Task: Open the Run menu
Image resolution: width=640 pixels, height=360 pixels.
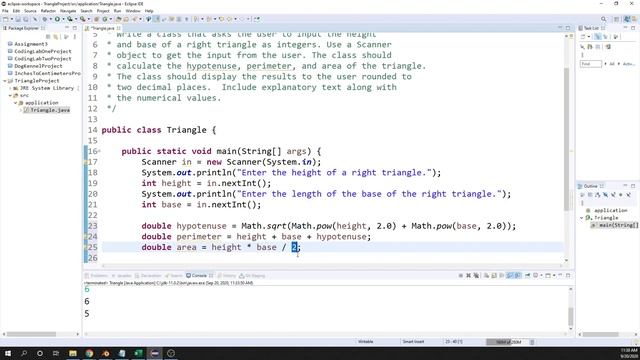Action: pos(118,11)
